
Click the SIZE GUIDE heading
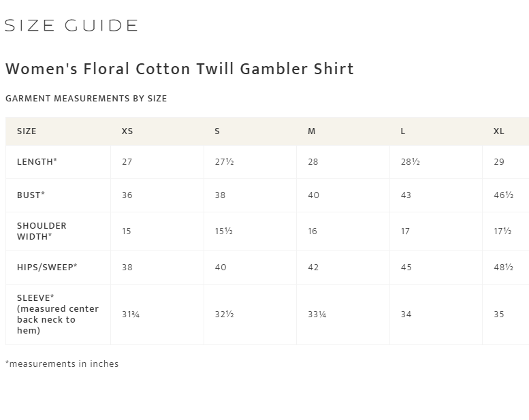(71, 26)
